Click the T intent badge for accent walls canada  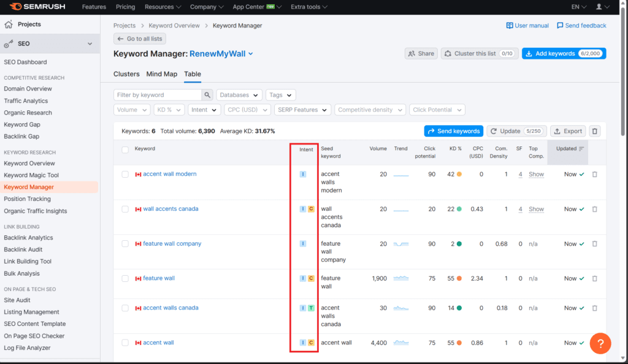point(311,308)
